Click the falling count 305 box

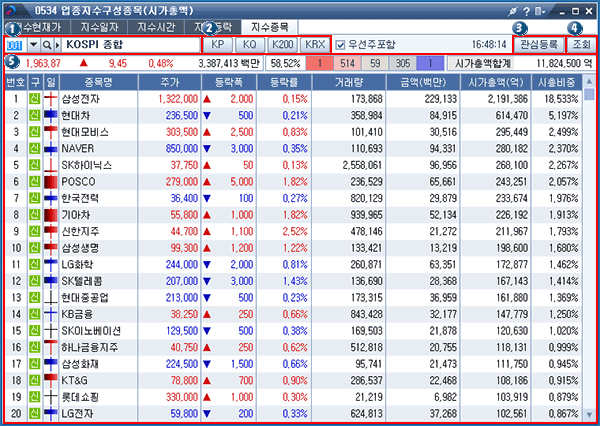point(403,63)
